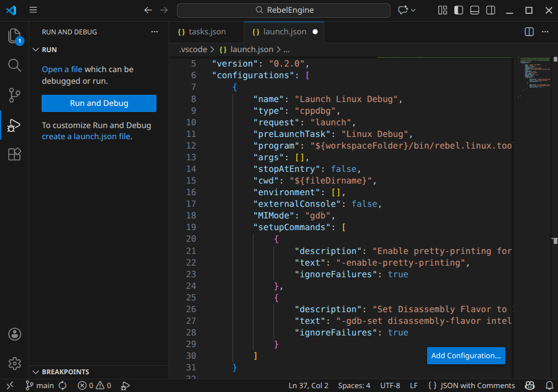558x392 pixels.
Task: Open the Manage gear icon
Action: tap(14, 364)
